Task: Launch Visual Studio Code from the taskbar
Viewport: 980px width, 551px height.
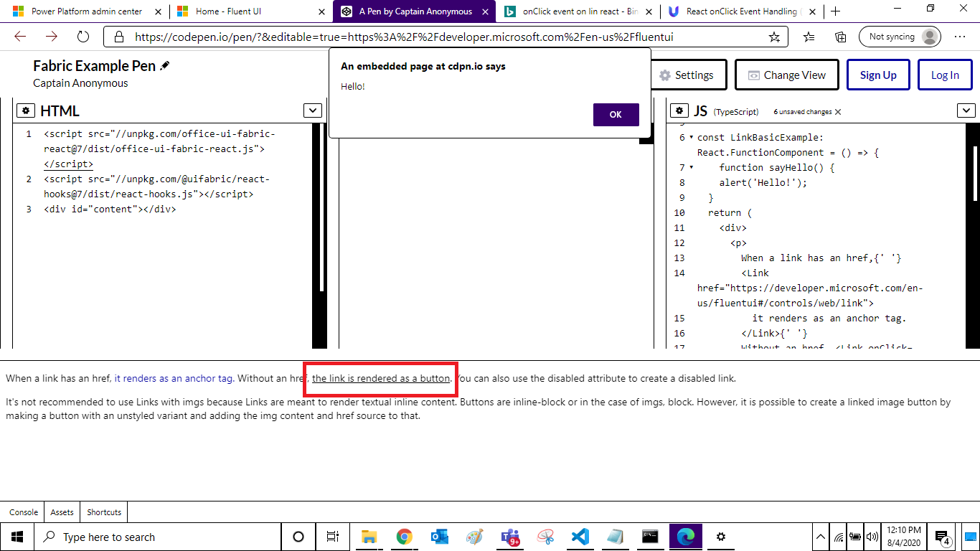Action: click(580, 536)
